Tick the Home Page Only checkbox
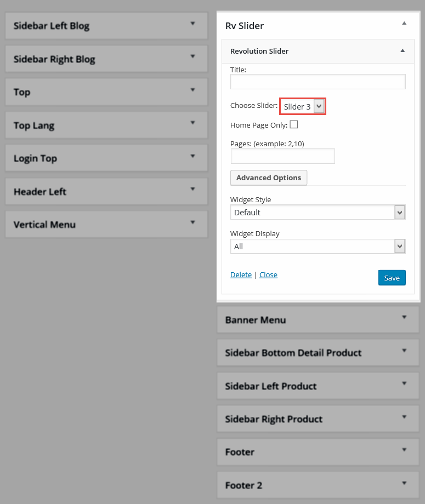Viewport: 425px width, 504px height. [294, 124]
